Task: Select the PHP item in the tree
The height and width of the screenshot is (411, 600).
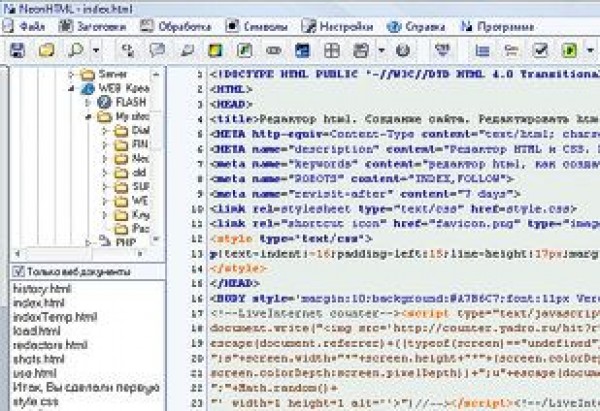Action: 126,242
